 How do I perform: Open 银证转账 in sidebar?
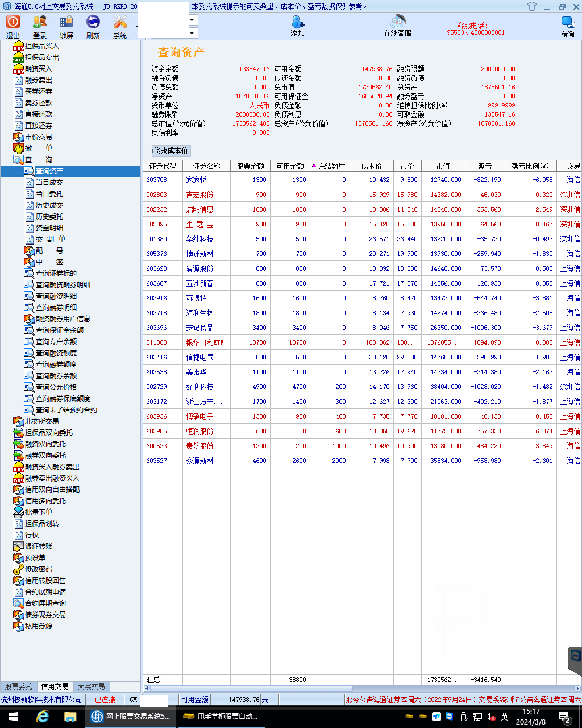pos(38,546)
